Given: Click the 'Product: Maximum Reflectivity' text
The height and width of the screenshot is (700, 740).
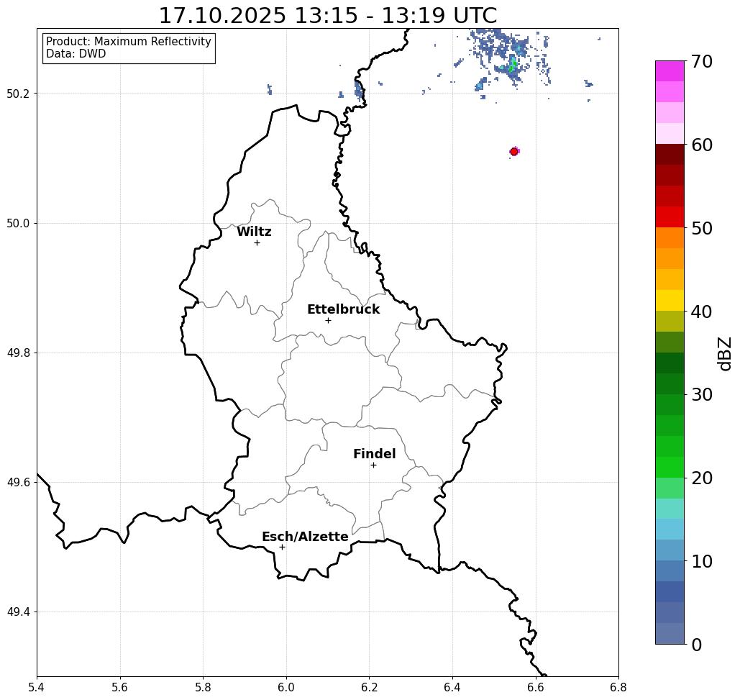Looking at the screenshot, I should point(128,42).
